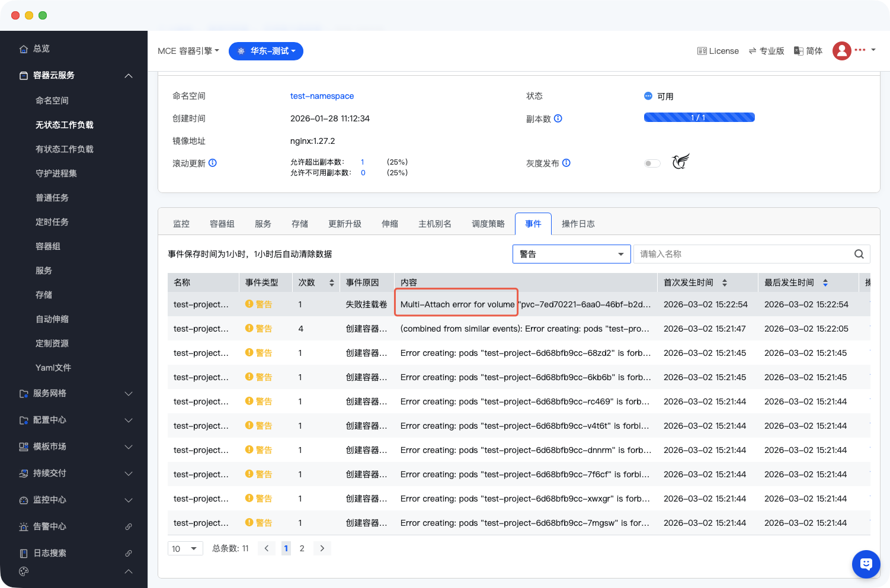Open the 华东-测试 cluster dropdown
This screenshot has height=588, width=890.
(266, 51)
